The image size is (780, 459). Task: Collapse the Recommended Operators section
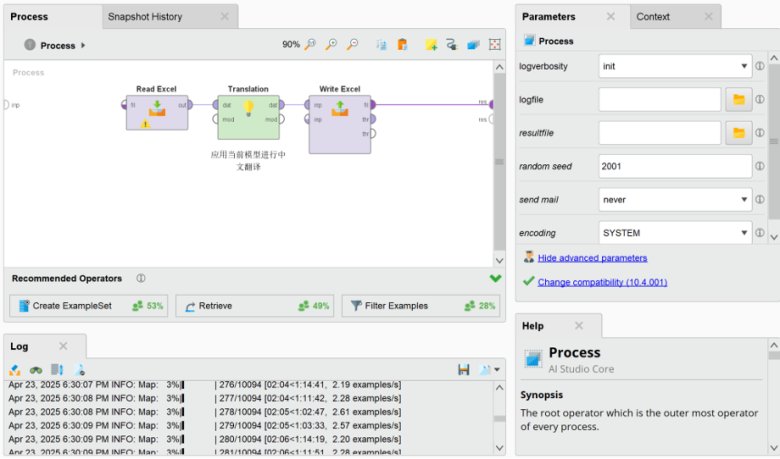click(496, 278)
